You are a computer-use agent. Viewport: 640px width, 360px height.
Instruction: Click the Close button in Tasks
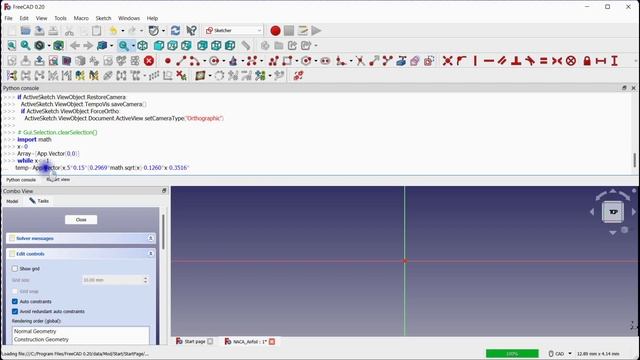point(81,220)
